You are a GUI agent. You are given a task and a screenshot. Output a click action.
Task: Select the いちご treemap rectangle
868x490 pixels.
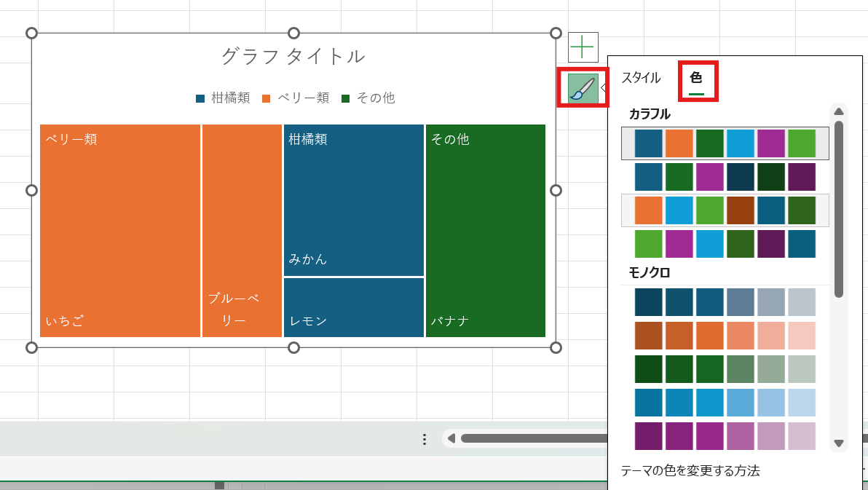click(120, 229)
